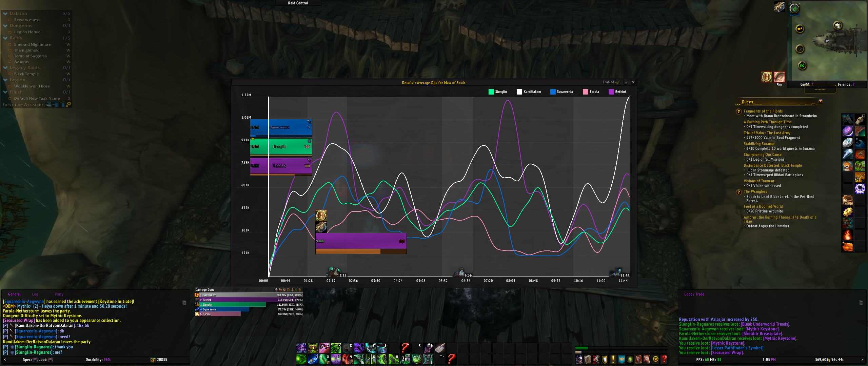Screen dimensions: 868x366
Task: Click the Fragments of the Fjords quest title
Action: 763,111
